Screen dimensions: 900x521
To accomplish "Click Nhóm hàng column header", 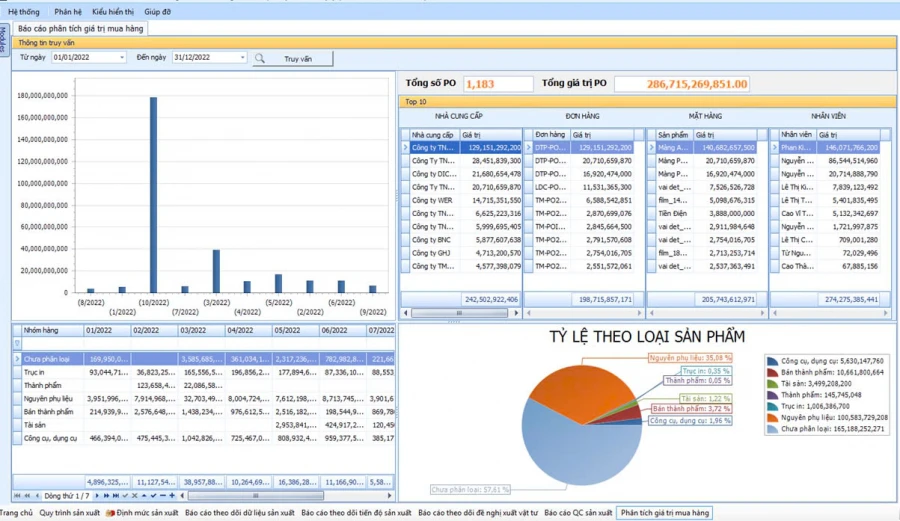I will (52, 331).
